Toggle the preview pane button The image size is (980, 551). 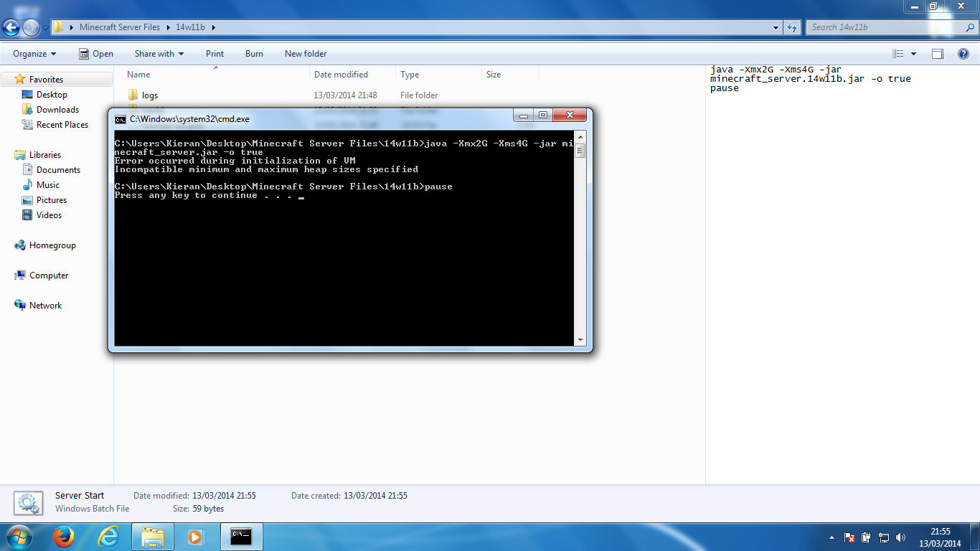937,54
